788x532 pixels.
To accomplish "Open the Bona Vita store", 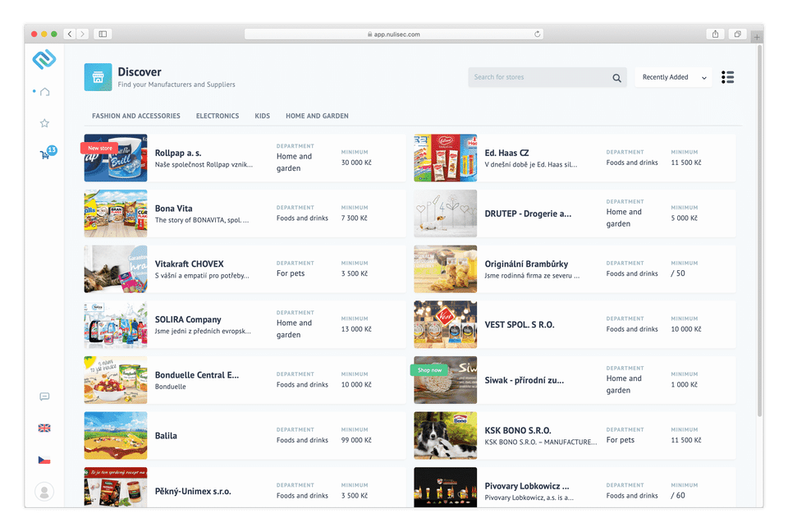I will 245,213.
